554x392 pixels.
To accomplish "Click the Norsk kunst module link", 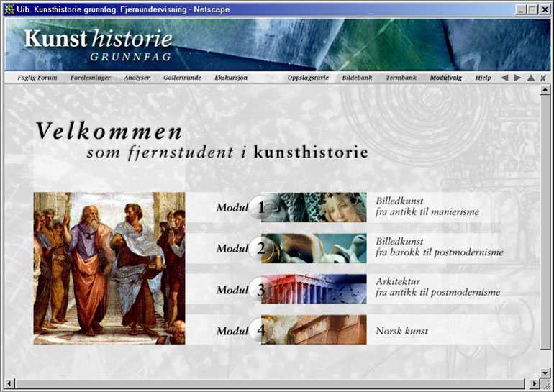I will tap(401, 332).
